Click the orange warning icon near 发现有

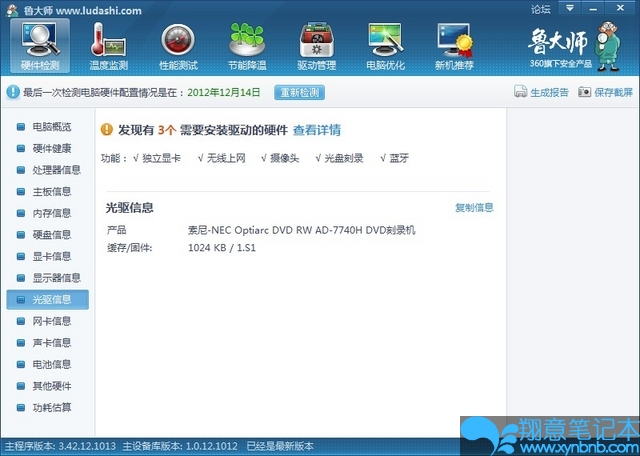[x=107, y=129]
